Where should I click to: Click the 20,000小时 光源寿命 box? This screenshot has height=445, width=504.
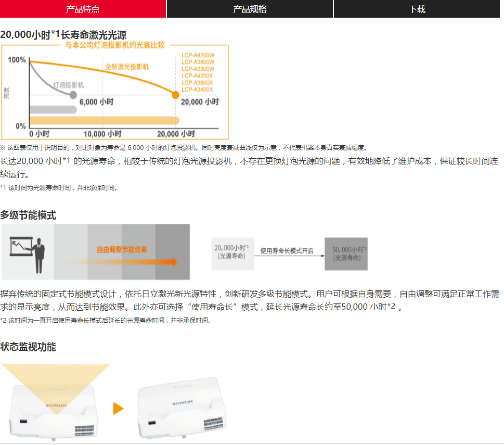[232, 253]
